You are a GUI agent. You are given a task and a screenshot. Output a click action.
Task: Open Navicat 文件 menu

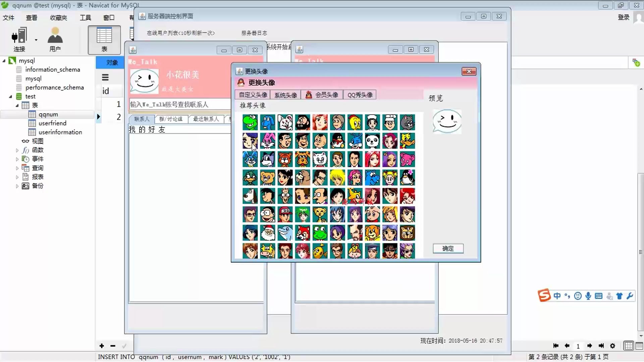(x=8, y=17)
